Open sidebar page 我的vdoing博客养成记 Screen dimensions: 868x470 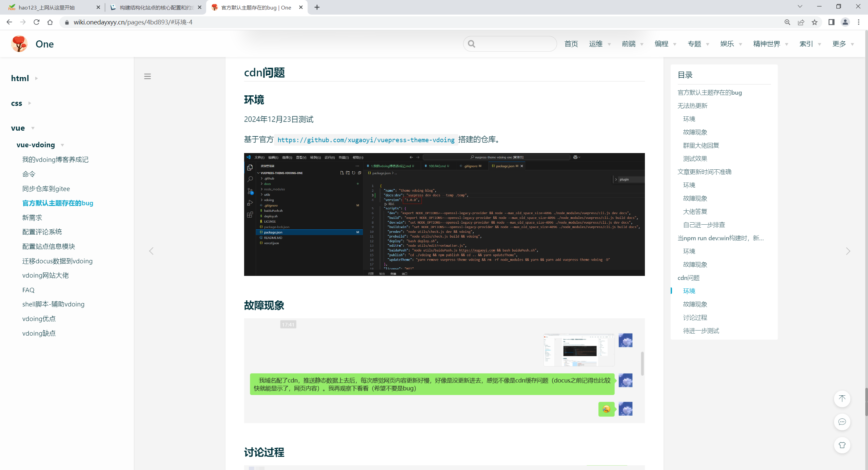coord(55,159)
